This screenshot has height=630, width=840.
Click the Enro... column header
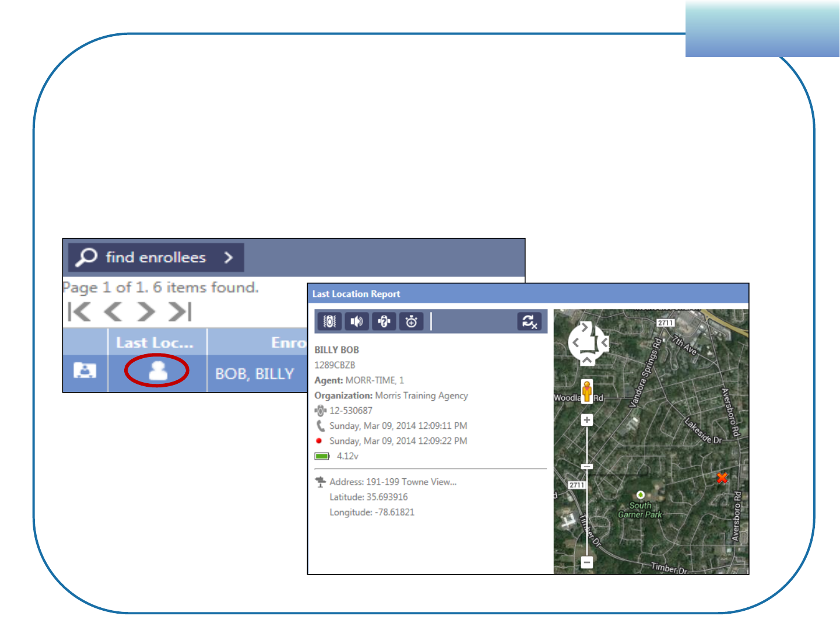pyautogui.click(x=258, y=342)
